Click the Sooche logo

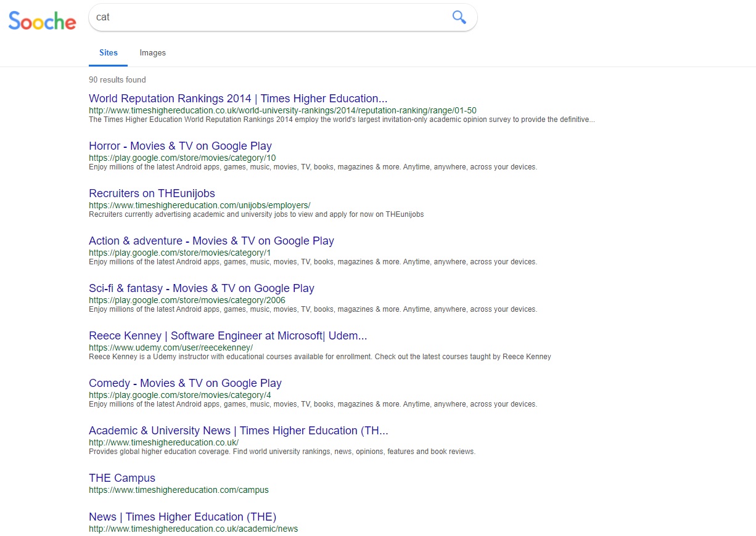[42, 21]
